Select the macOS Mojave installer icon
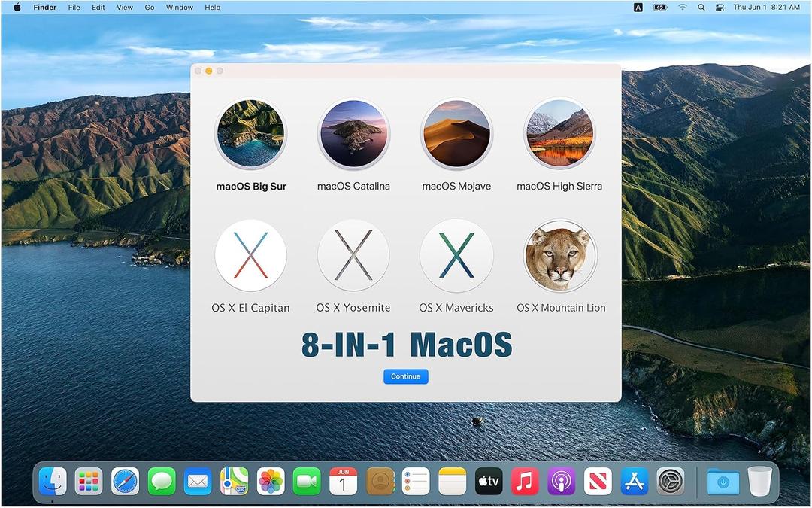Screen dimensions: 812x508 click(456, 132)
